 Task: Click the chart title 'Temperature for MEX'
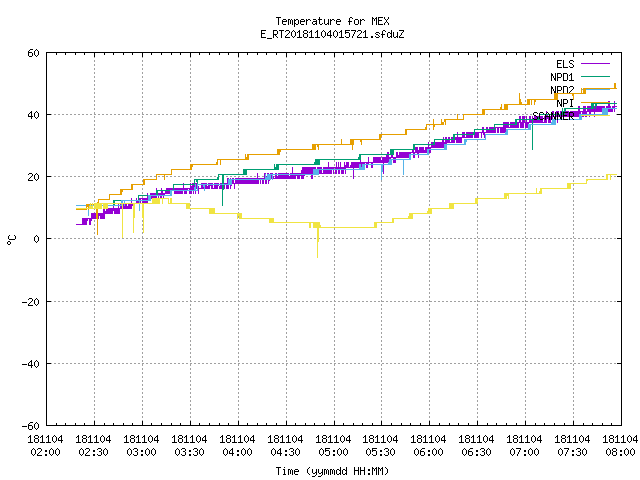pyautogui.click(x=332, y=21)
